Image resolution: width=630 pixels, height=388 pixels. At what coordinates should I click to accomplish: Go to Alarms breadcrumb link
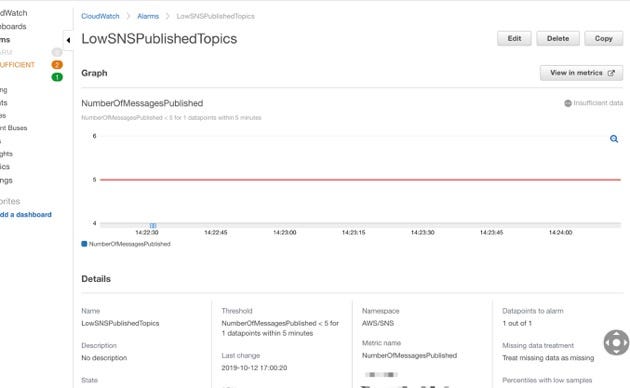tap(148, 16)
